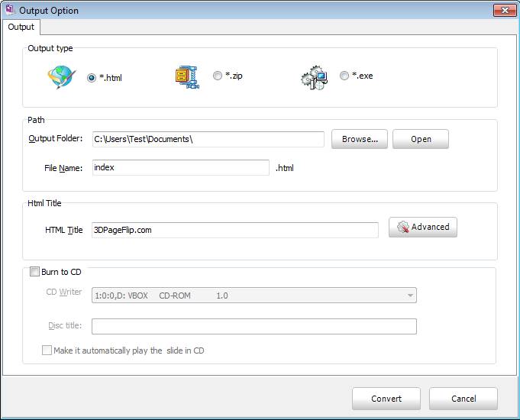Switch to the Output tab
Screen dimensions: 520x420
(21, 27)
